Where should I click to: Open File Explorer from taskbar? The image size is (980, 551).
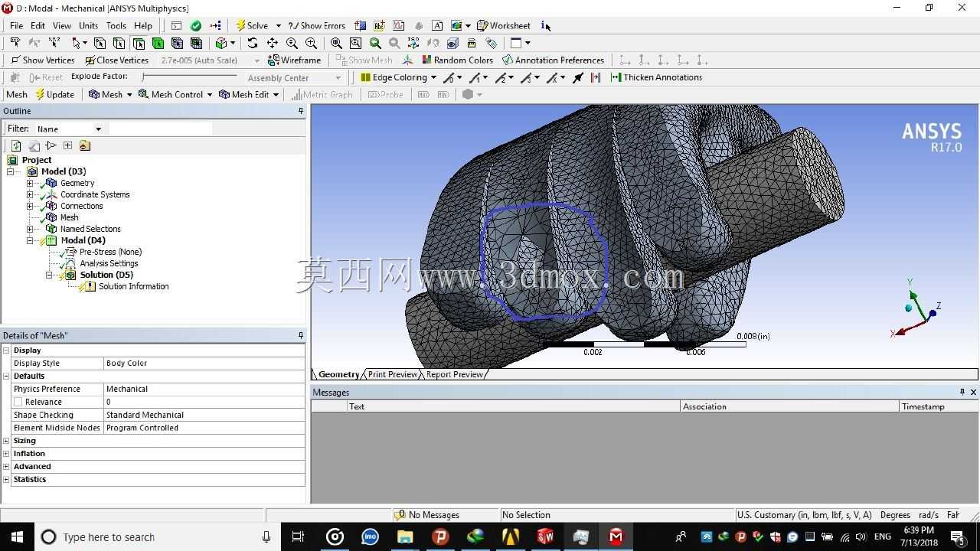(x=405, y=537)
